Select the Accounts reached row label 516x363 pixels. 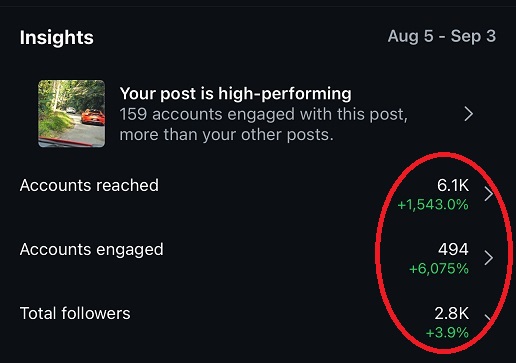click(89, 185)
